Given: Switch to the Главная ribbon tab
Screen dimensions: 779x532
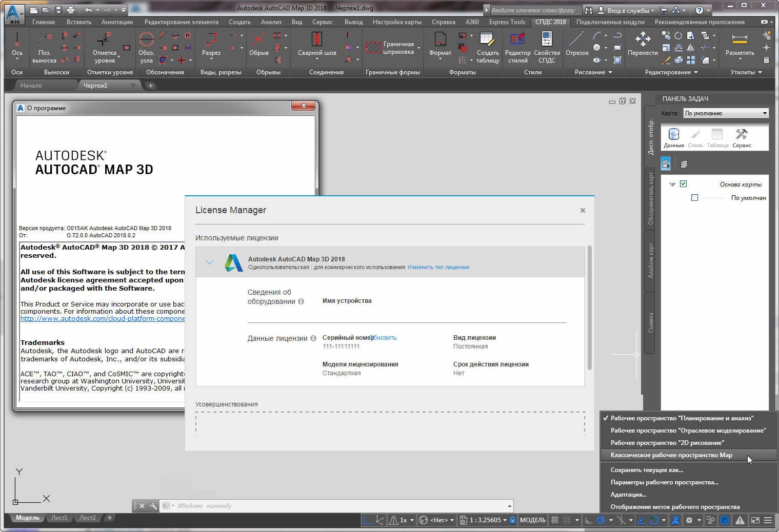Looking at the screenshot, I should 44,22.
